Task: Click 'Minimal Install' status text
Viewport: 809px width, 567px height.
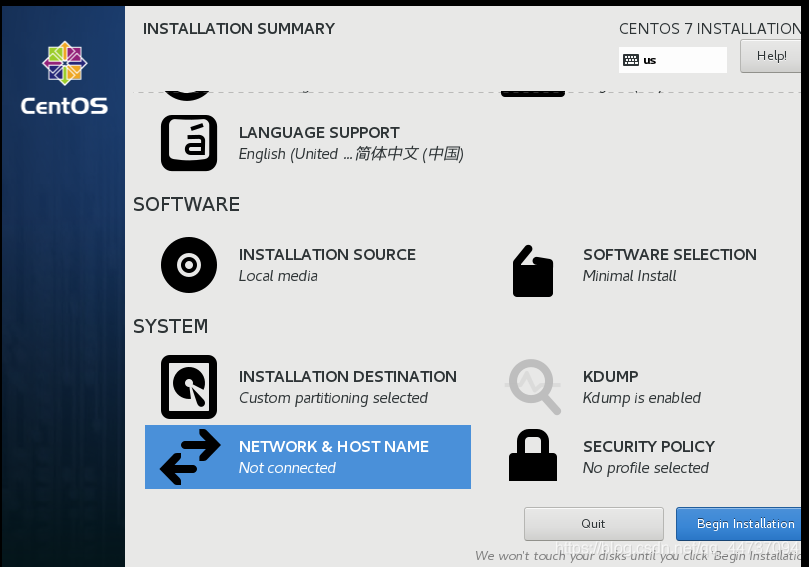Action: coord(629,276)
